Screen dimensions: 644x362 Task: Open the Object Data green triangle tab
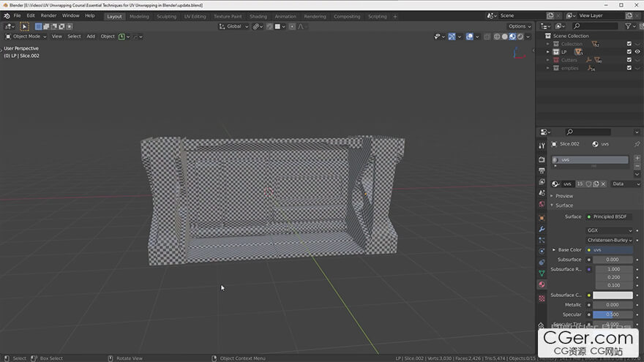[542, 274]
